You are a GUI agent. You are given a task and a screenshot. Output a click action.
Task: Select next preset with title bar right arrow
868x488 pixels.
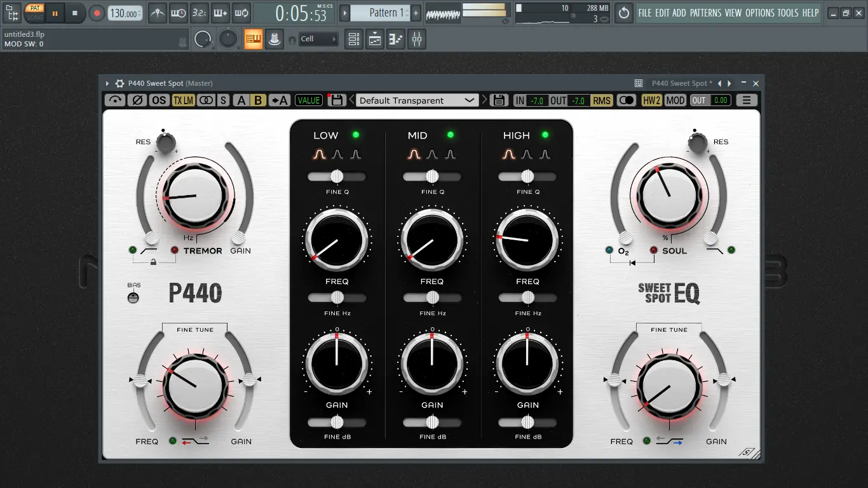click(729, 83)
